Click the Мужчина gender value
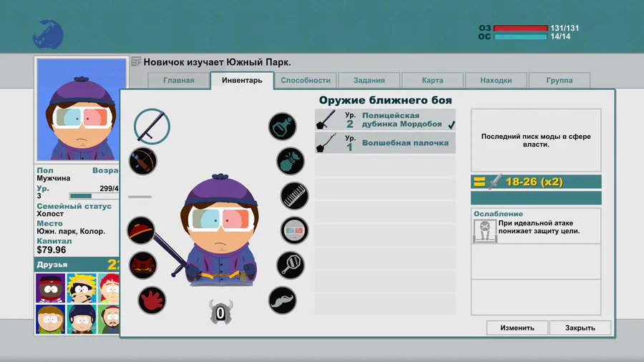This screenshot has width=644, height=362. tap(54, 178)
